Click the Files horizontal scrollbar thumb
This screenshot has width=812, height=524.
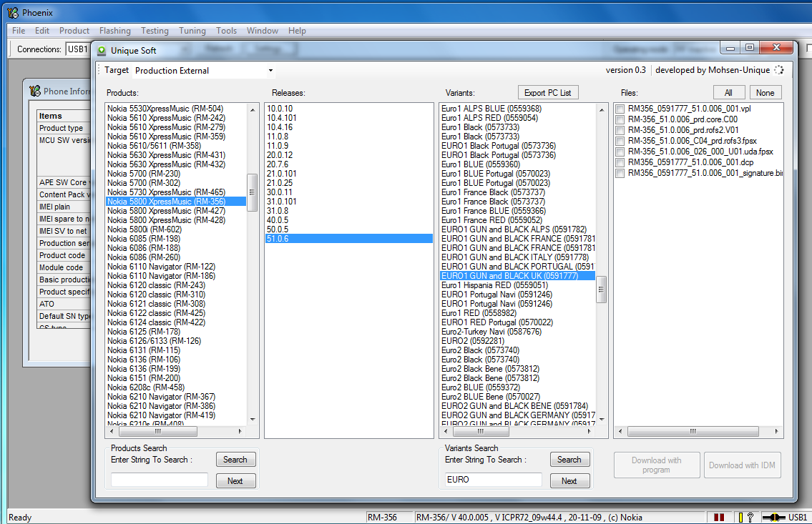[x=693, y=431]
